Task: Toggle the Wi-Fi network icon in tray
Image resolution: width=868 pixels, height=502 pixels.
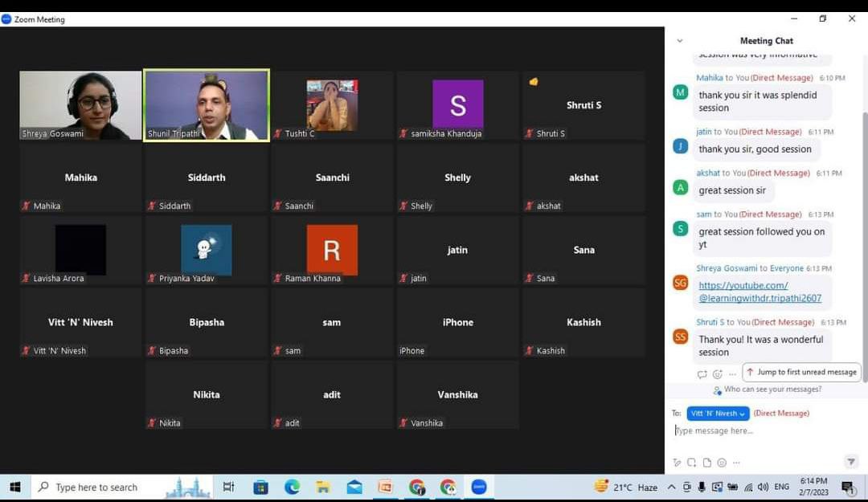Action: click(748, 487)
